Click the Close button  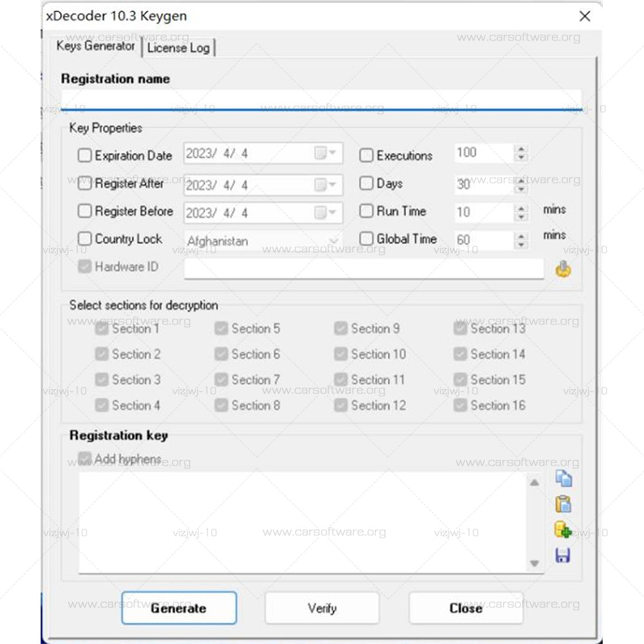[466, 608]
